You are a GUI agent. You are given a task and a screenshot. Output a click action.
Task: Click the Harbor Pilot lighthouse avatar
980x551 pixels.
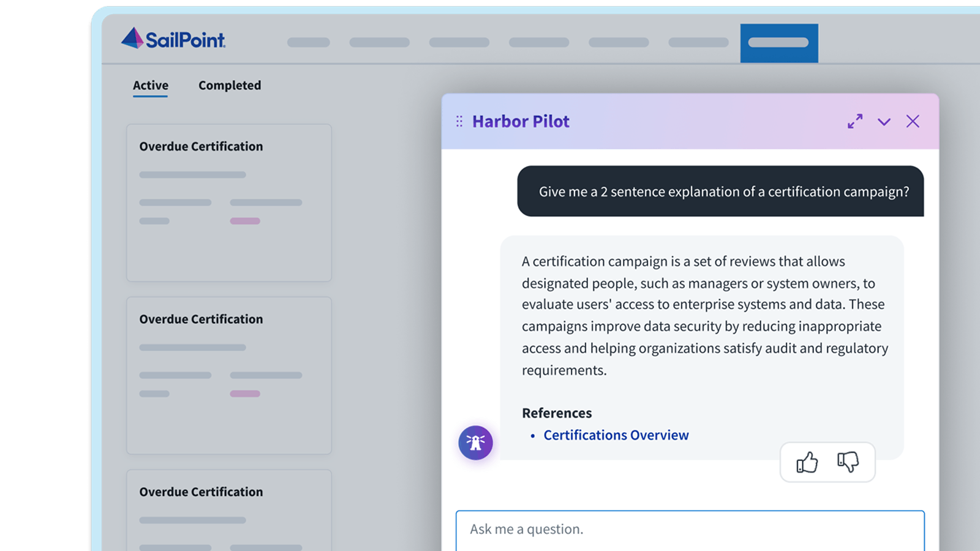[476, 443]
